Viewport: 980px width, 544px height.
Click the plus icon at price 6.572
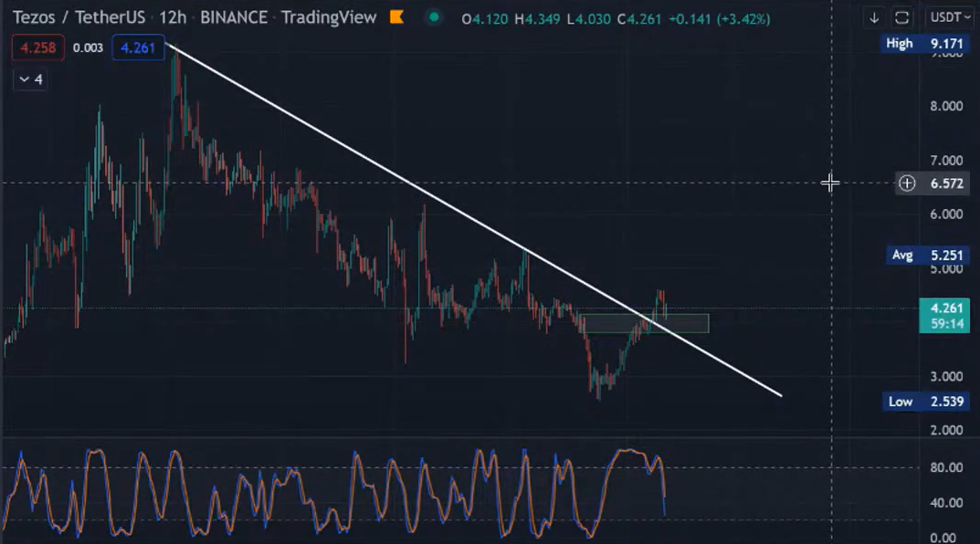pyautogui.click(x=907, y=183)
